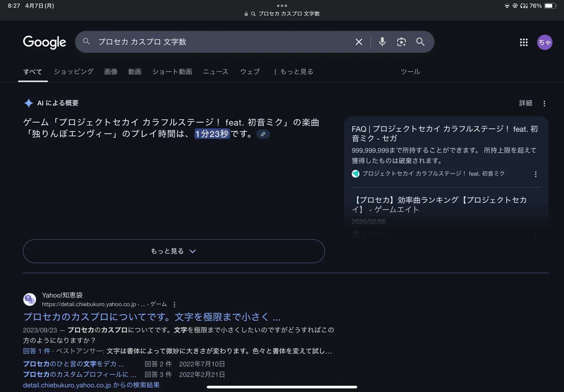
Task: Tap the home indicator bar at bottom
Action: pos(282,387)
